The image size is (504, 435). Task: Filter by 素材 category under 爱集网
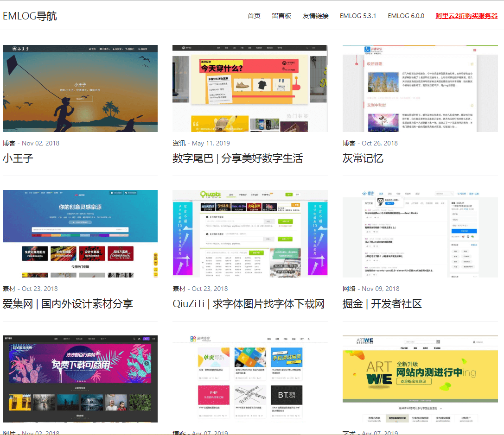[9, 288]
